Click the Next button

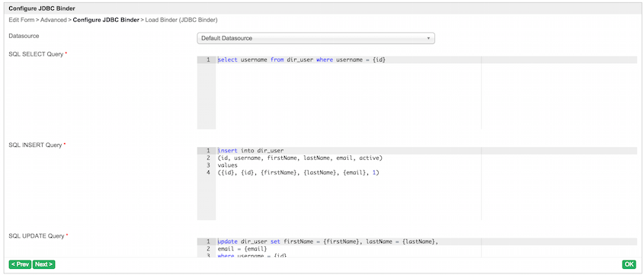click(43, 264)
